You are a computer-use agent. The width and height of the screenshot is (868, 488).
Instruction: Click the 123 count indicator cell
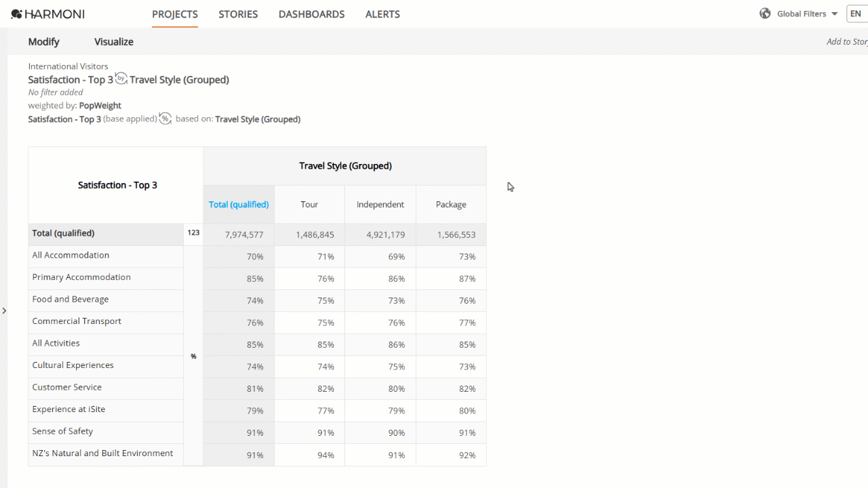tap(193, 233)
